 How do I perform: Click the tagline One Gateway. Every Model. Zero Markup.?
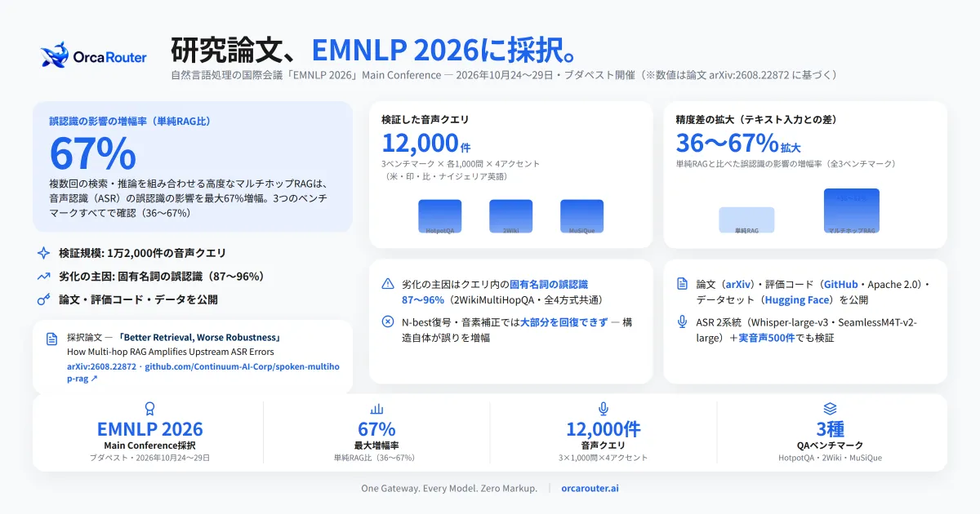[x=449, y=488]
